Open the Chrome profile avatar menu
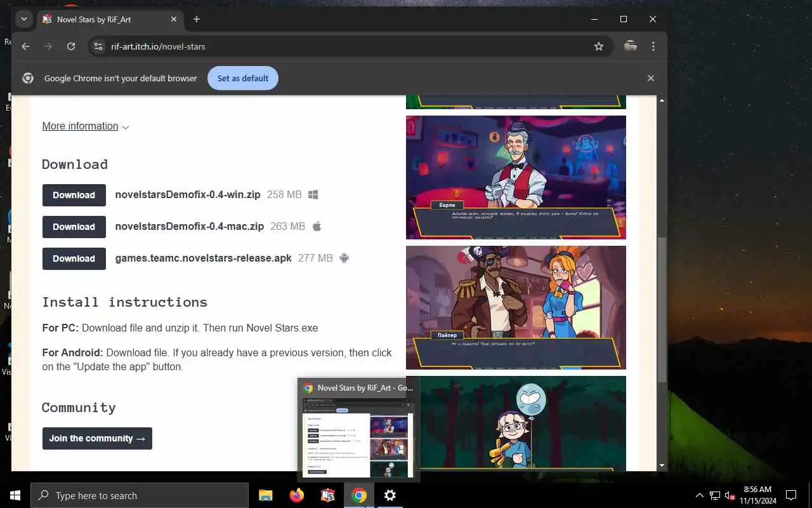This screenshot has width=812, height=508. click(x=631, y=46)
